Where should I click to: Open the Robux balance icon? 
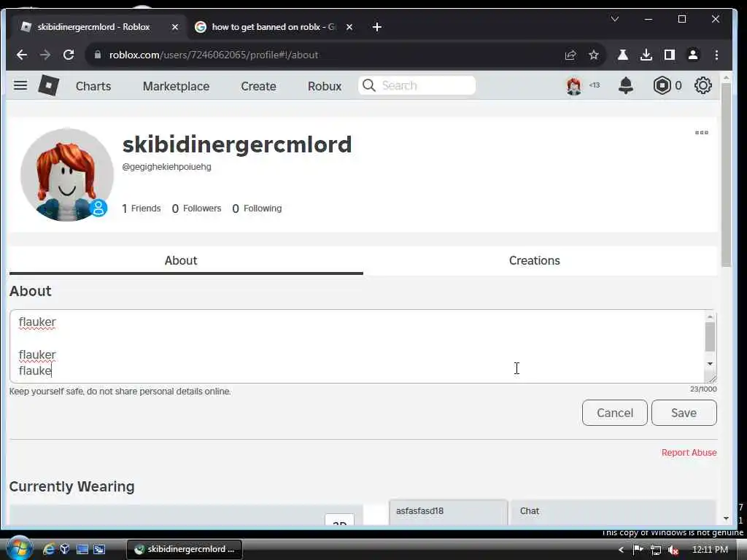tap(662, 86)
